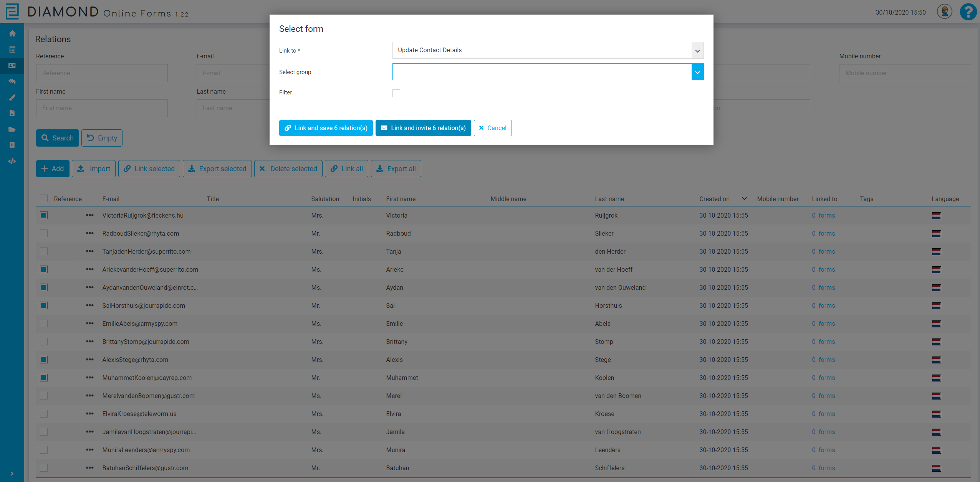Open the embed code icon in the sidebar

tap(12, 161)
